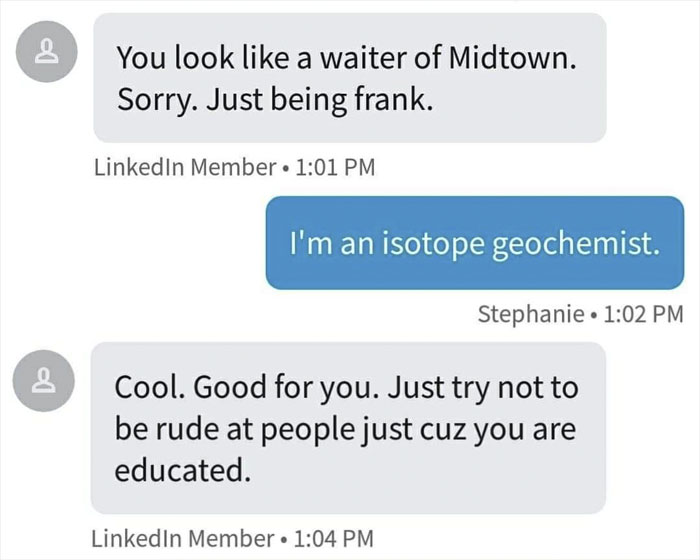Screen dimensions: 700x560
Task: Select the 'You look like a waiter' message bubble
Action: (350, 78)
